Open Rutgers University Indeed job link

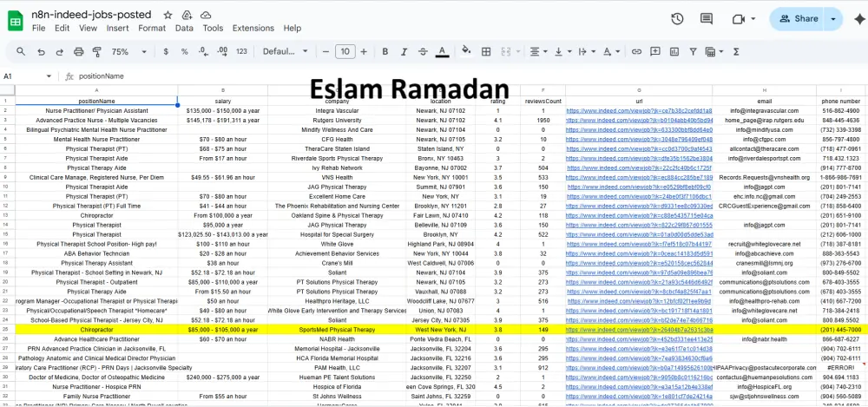639,120
